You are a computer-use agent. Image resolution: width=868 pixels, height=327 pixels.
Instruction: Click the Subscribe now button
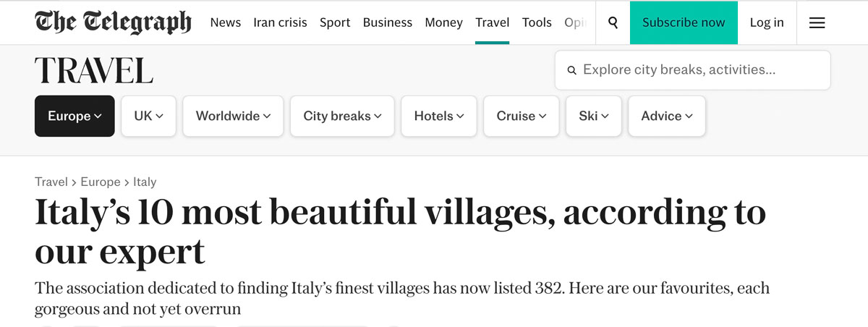pos(684,22)
